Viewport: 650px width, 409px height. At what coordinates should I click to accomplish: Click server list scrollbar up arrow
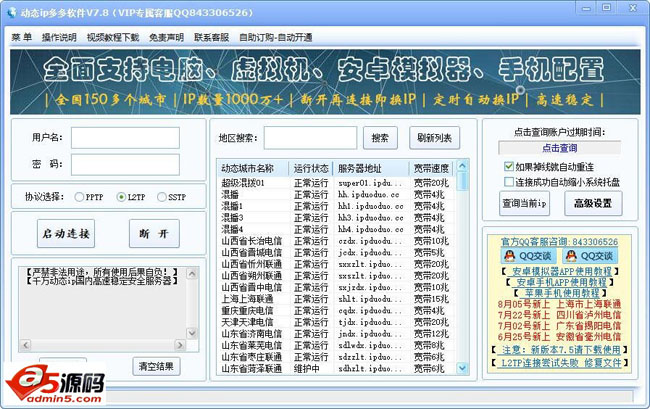tap(462, 166)
